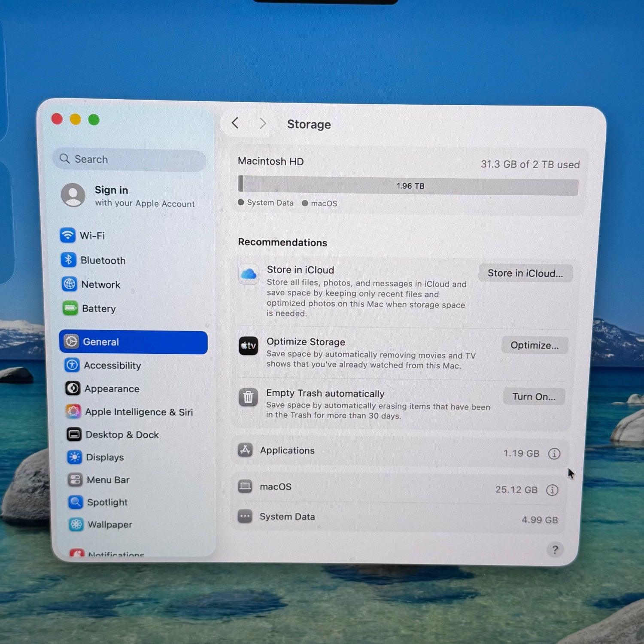Image resolution: width=644 pixels, height=644 pixels.
Task: Click the "1.19 GB" Applications size
Action: pos(521,453)
